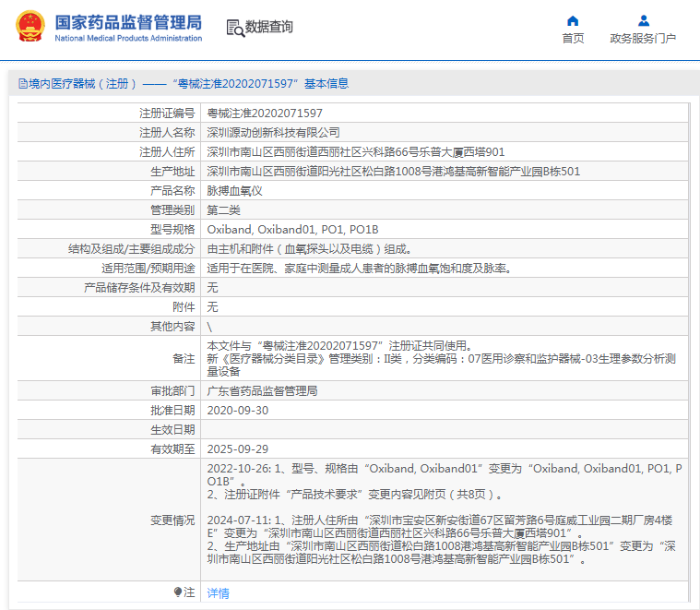Click expiry date 2025-09-29
Image resolution: width=700 pixels, height=610 pixels.
point(238,449)
